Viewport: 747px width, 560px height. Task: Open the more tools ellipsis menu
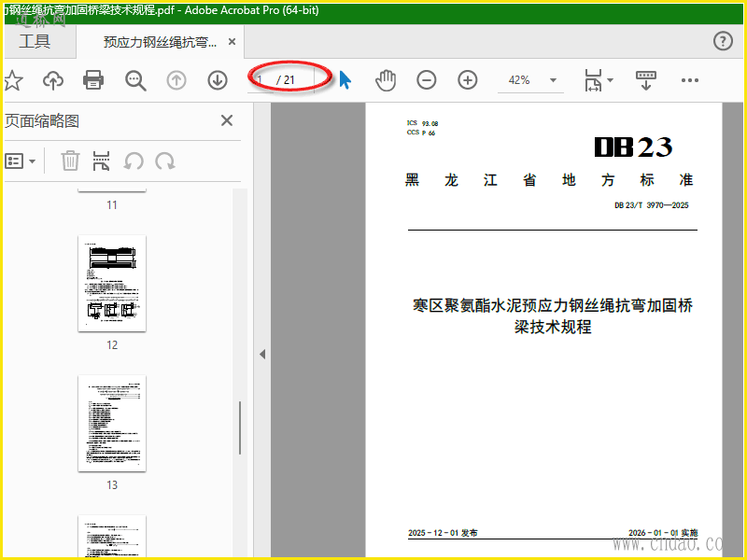pos(690,80)
